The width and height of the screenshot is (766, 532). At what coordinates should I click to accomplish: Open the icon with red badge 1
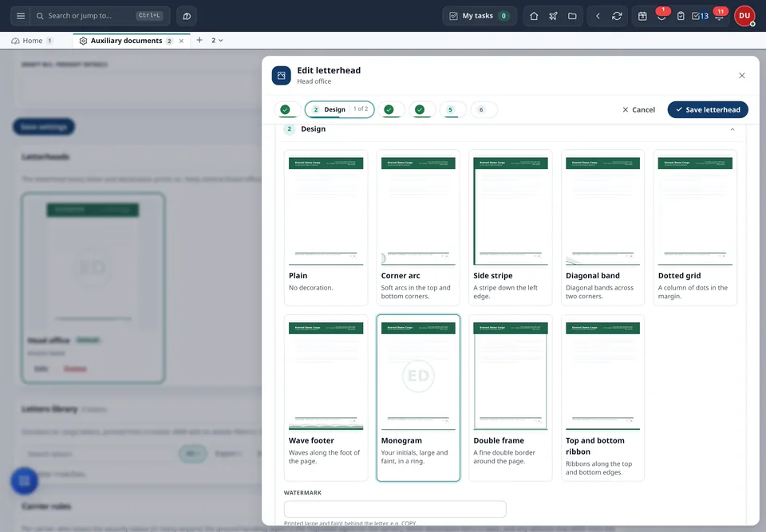coord(661,16)
